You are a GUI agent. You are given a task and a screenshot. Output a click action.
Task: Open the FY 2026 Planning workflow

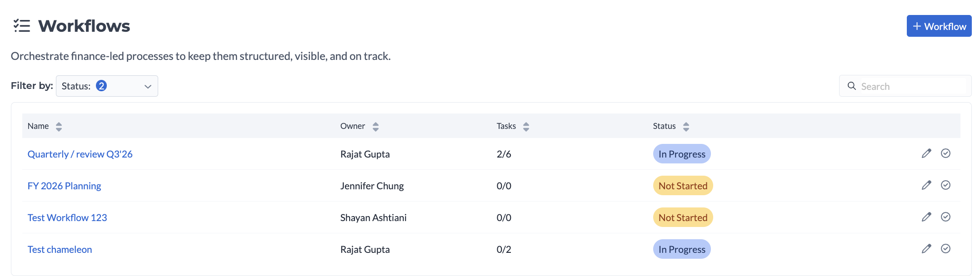65,186
